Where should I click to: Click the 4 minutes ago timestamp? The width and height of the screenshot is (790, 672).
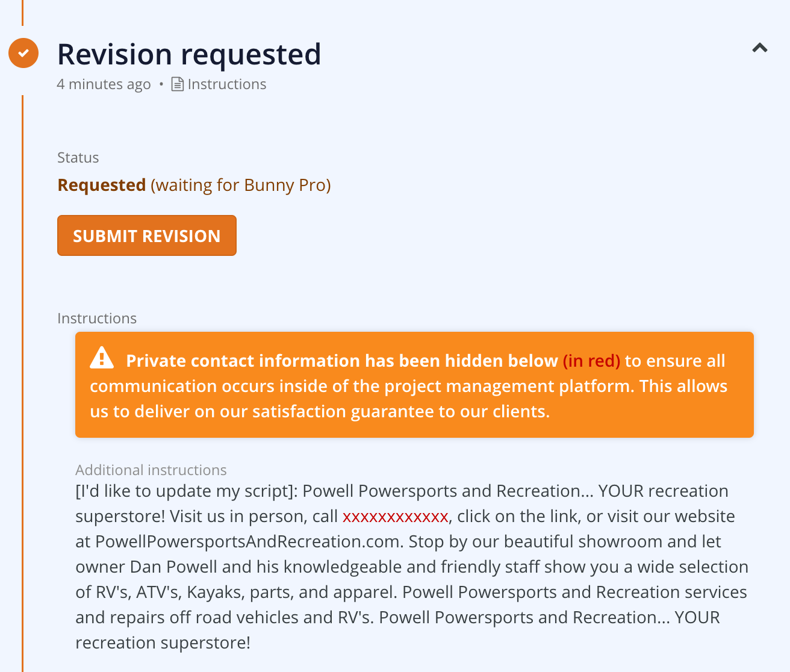point(104,84)
